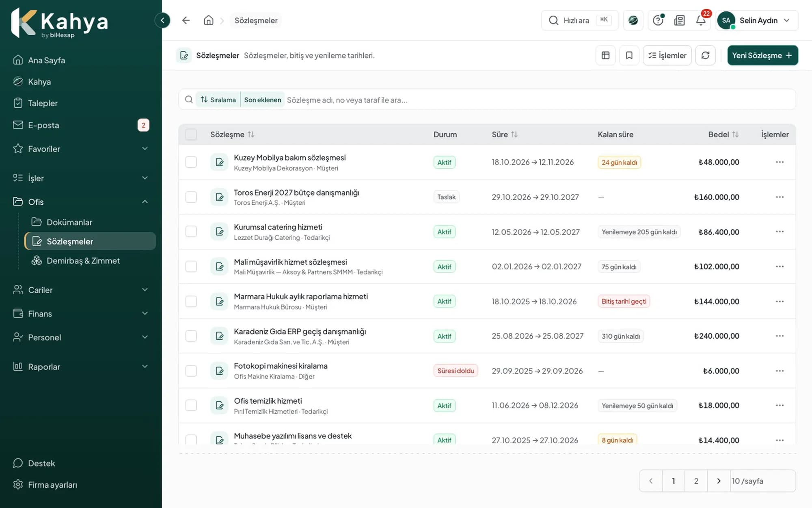Collapse the sidebar with the chevron button

(x=162, y=20)
